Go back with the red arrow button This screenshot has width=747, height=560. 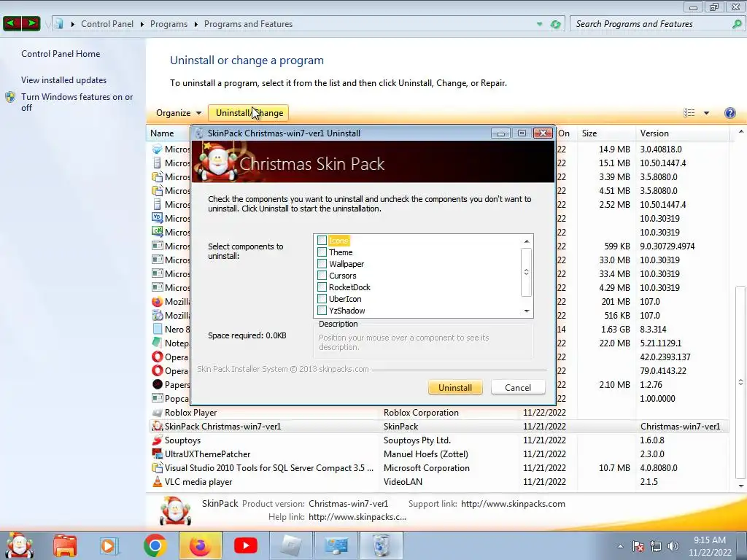12,23
